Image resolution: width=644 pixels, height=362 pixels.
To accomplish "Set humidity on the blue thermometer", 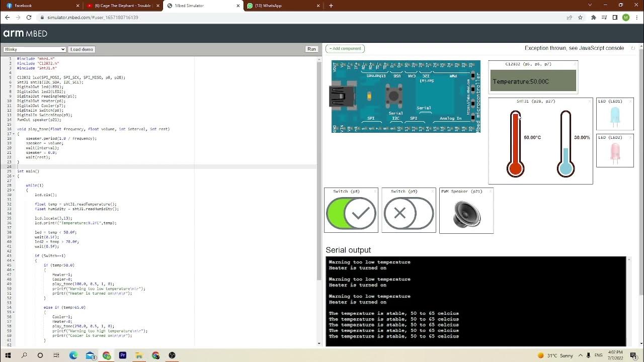I will [x=566, y=144].
